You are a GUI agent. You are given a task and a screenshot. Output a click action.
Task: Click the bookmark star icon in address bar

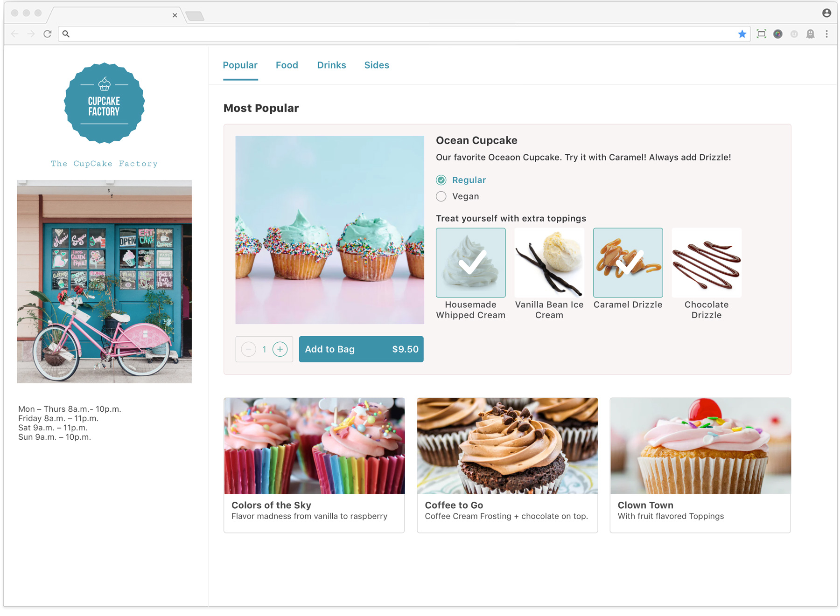742,34
